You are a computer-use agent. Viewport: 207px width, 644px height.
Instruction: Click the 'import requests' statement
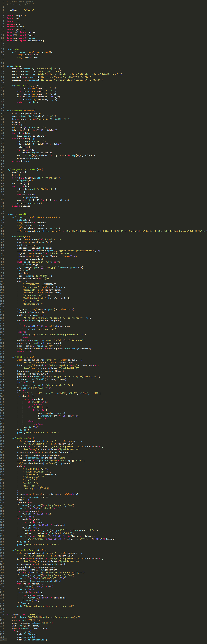(16, 15)
